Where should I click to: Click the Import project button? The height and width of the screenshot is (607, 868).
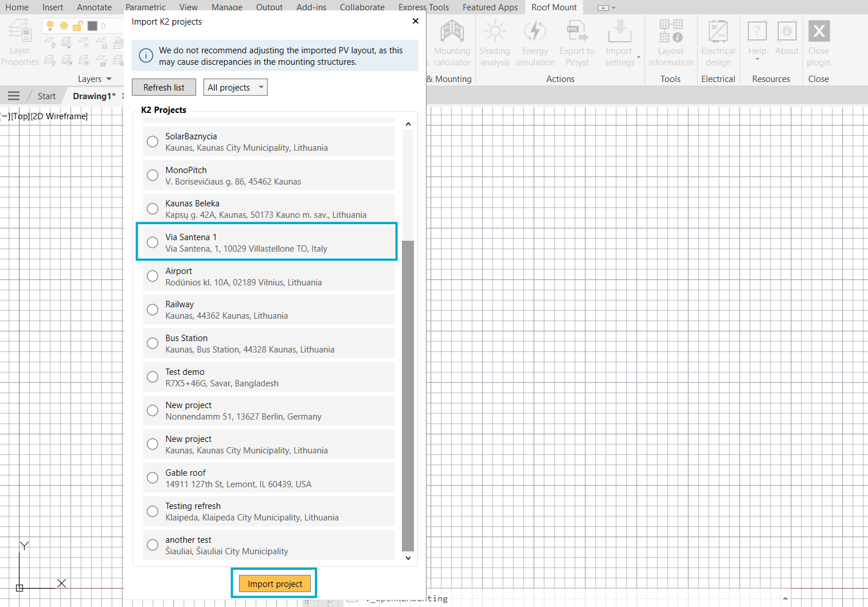pyautogui.click(x=274, y=583)
